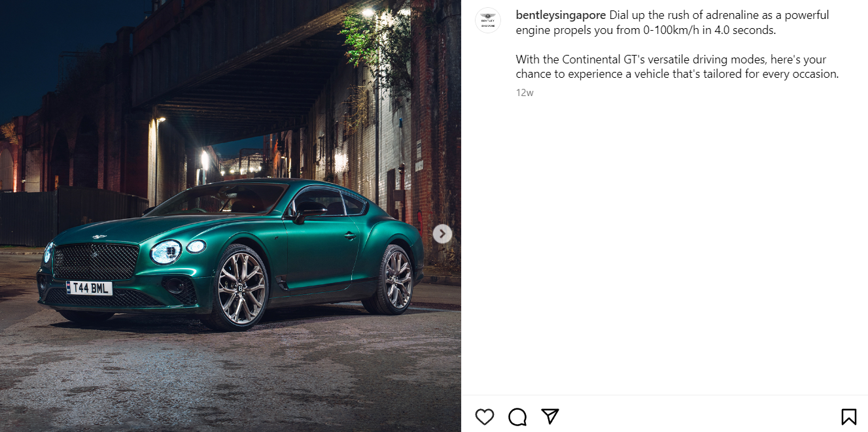Save the post with the bookmark icon
The image size is (868, 432).
point(848,417)
